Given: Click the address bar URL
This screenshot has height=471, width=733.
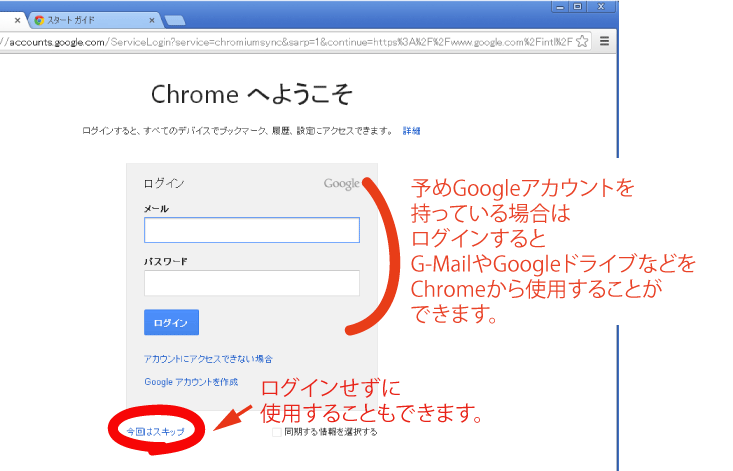Looking at the screenshot, I should click(286, 42).
